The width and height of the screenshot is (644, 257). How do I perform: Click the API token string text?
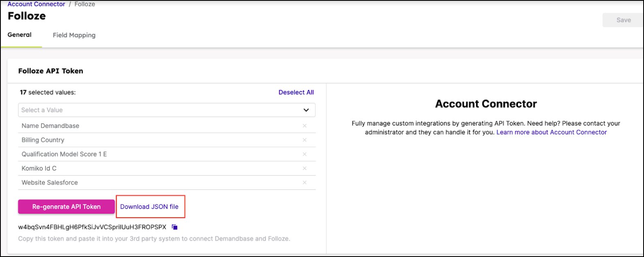(92, 227)
